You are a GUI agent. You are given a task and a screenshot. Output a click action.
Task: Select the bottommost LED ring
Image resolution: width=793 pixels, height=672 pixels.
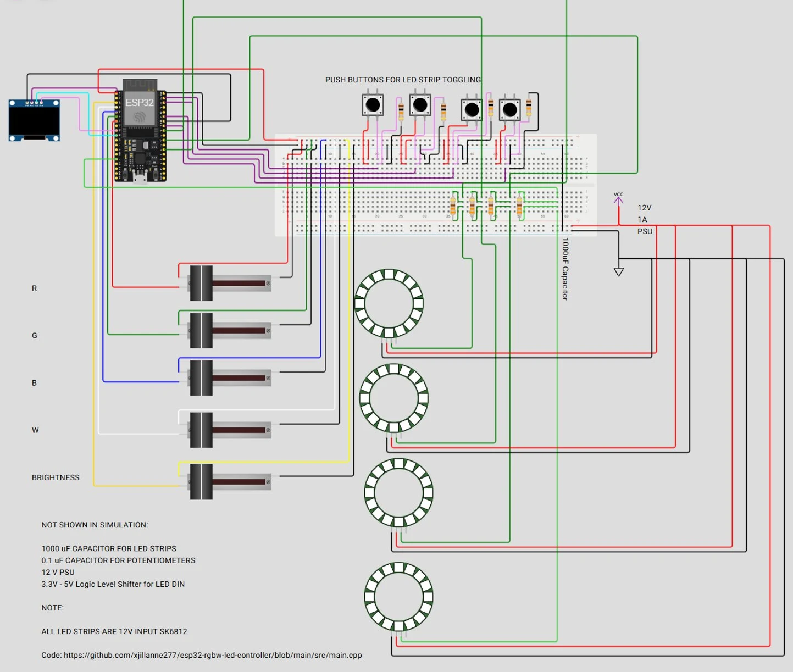pos(399,597)
